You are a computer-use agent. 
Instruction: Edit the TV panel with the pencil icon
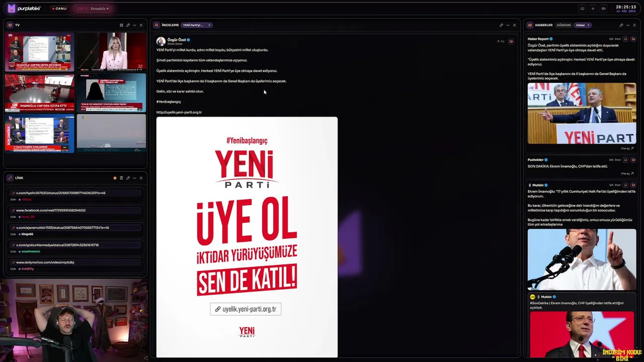click(x=128, y=25)
